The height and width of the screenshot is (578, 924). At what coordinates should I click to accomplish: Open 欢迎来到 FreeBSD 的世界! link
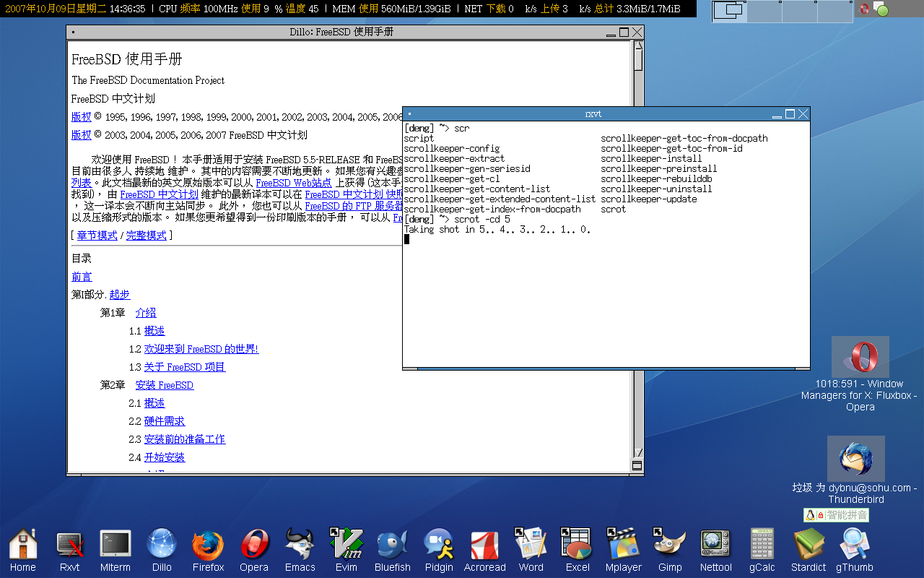[201, 349]
